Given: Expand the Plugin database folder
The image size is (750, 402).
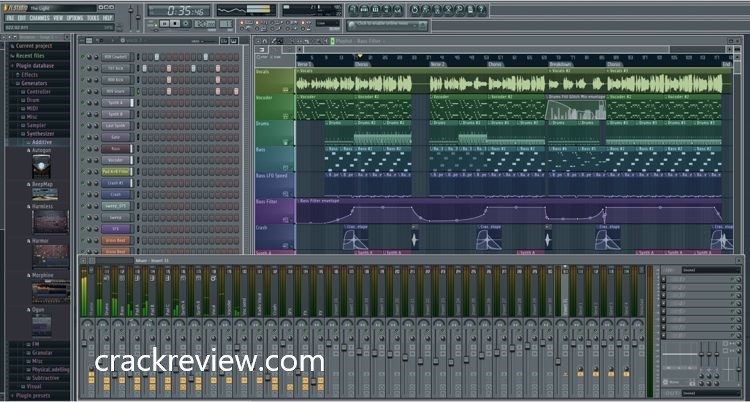Looking at the screenshot, I should pos(35,65).
